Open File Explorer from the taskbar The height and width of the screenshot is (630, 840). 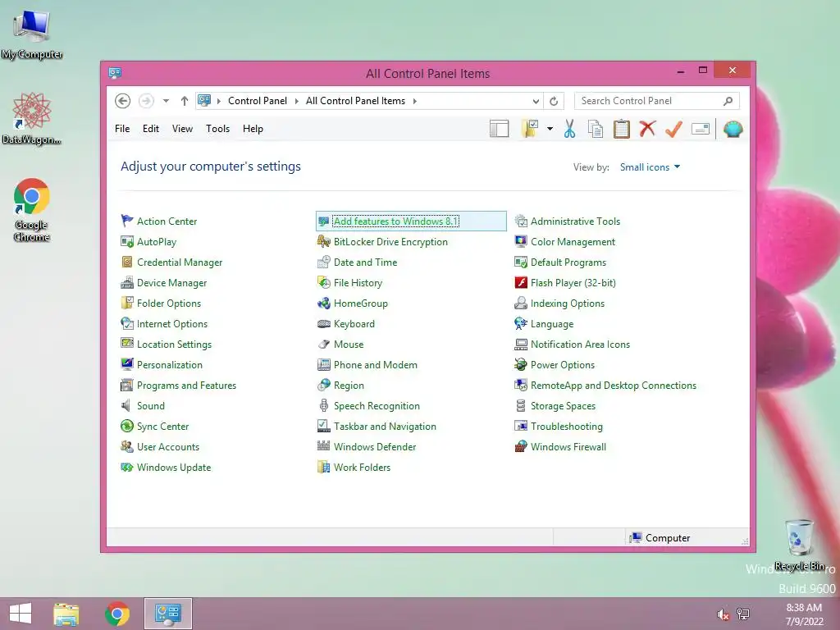point(66,614)
